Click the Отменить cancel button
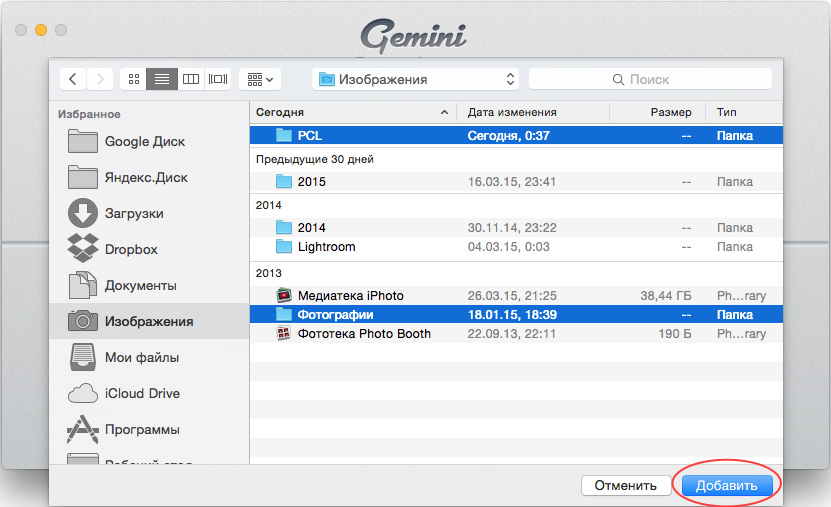The image size is (831, 507). pos(625,485)
